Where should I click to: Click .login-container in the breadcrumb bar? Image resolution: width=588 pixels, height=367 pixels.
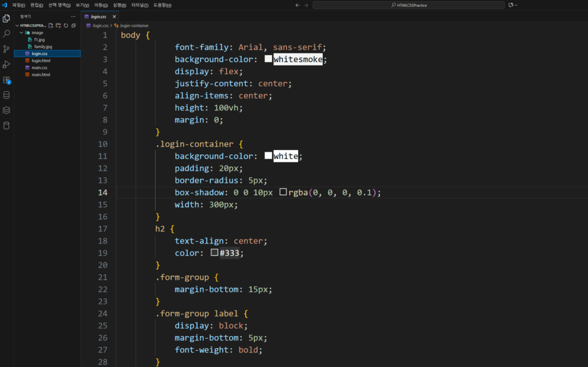(x=134, y=26)
